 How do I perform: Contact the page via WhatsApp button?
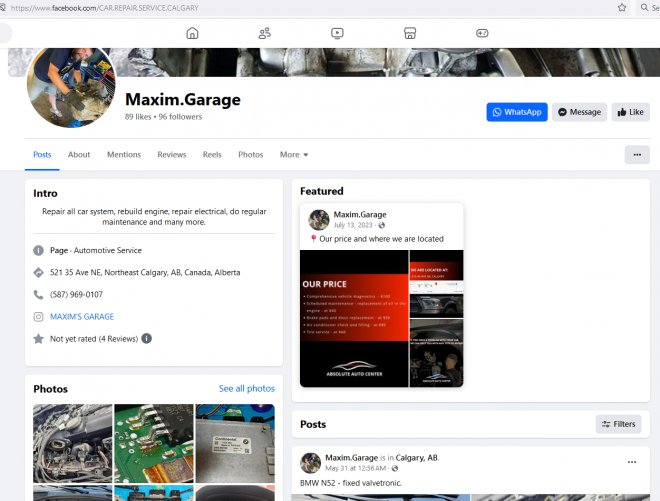point(516,112)
